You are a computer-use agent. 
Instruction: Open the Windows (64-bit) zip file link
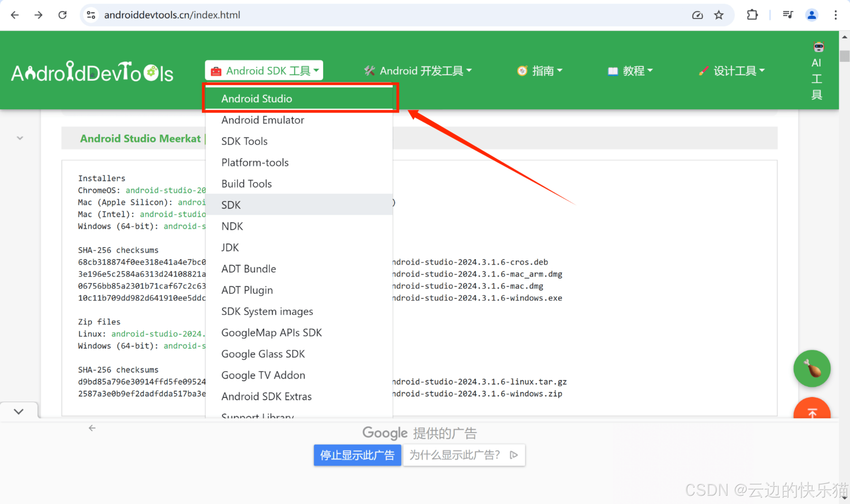[x=184, y=345]
